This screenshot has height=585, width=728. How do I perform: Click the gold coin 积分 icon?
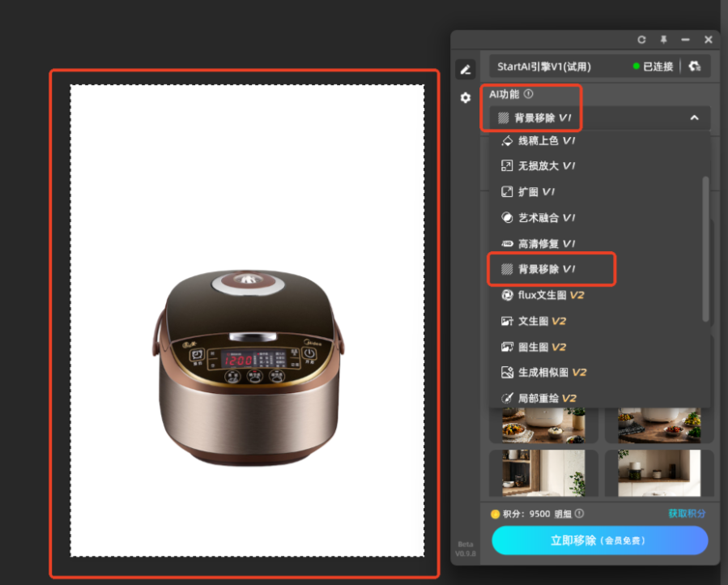495,514
